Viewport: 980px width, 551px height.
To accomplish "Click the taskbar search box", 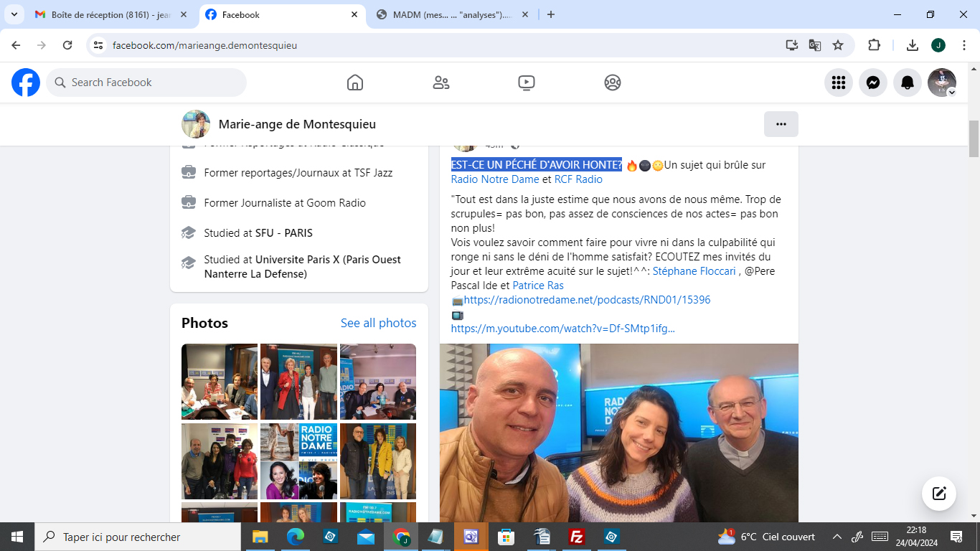I will [x=138, y=537].
